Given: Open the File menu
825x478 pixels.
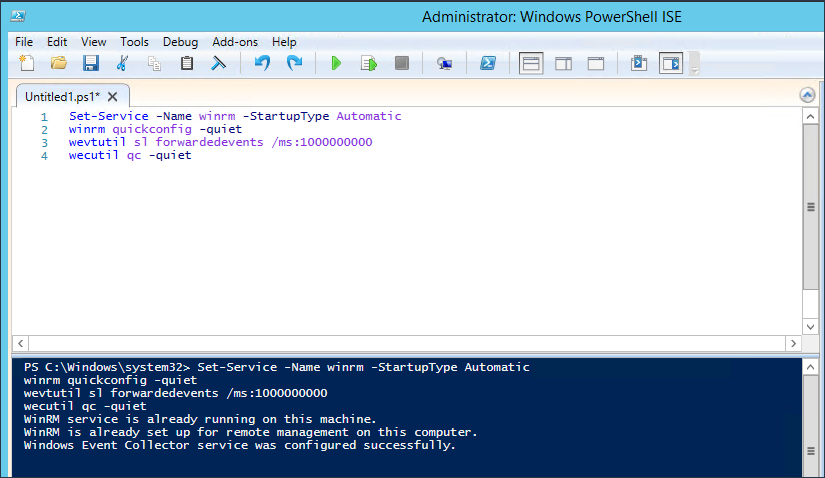Looking at the screenshot, I should 24,42.
